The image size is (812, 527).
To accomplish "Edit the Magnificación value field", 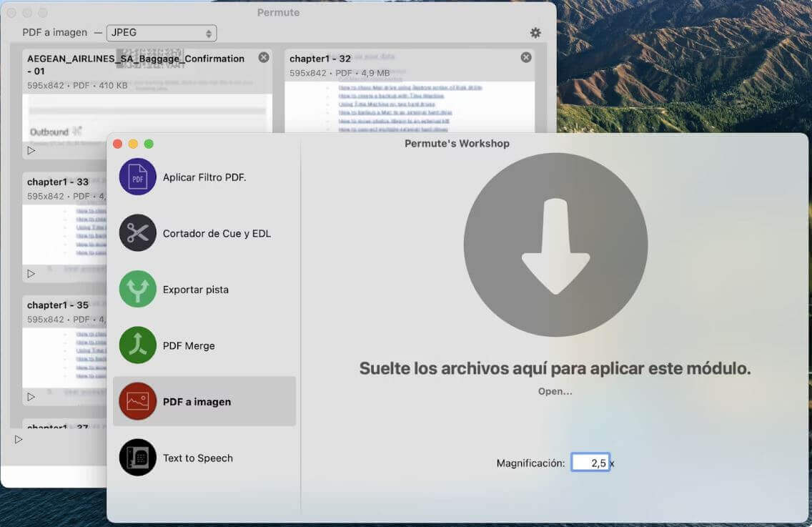I will (x=590, y=462).
